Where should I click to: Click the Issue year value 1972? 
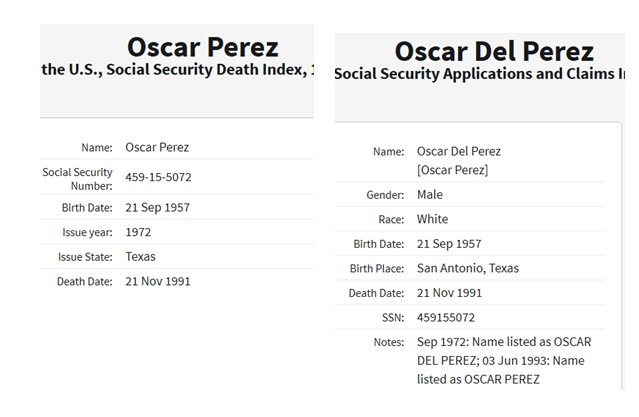[x=139, y=231]
